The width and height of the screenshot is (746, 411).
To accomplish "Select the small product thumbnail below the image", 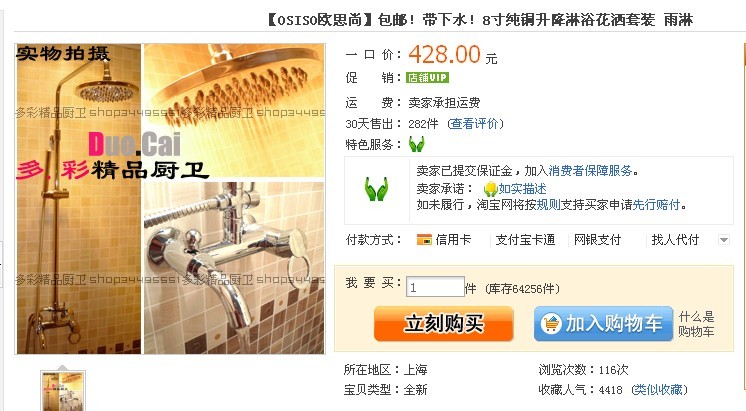I will click(x=63, y=391).
